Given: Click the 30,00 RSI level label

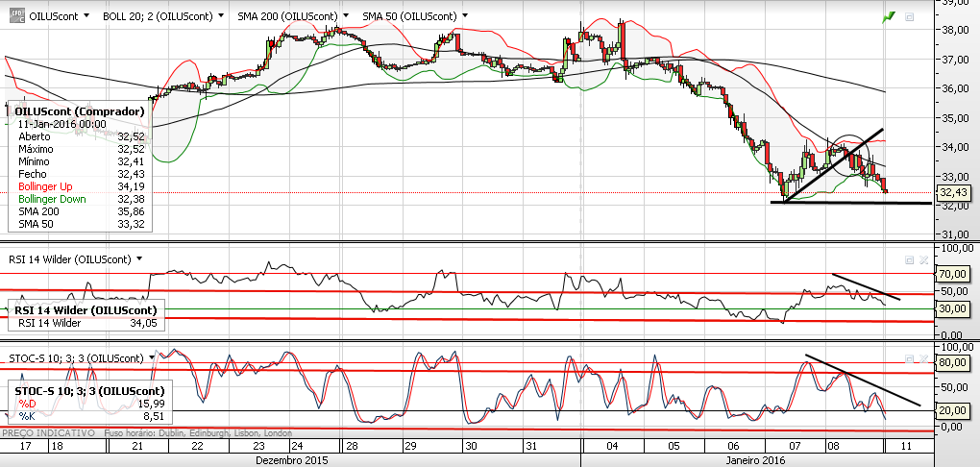Looking at the screenshot, I should point(952,308).
